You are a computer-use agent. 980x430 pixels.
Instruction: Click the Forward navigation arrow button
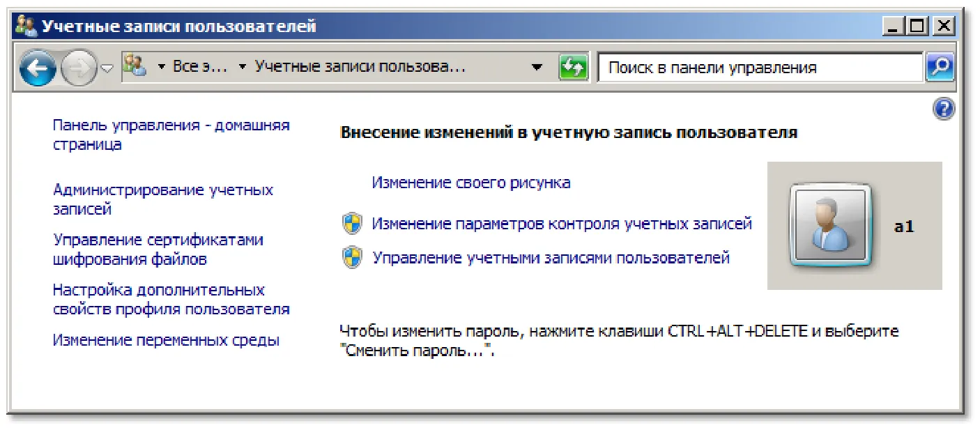pyautogui.click(x=77, y=68)
